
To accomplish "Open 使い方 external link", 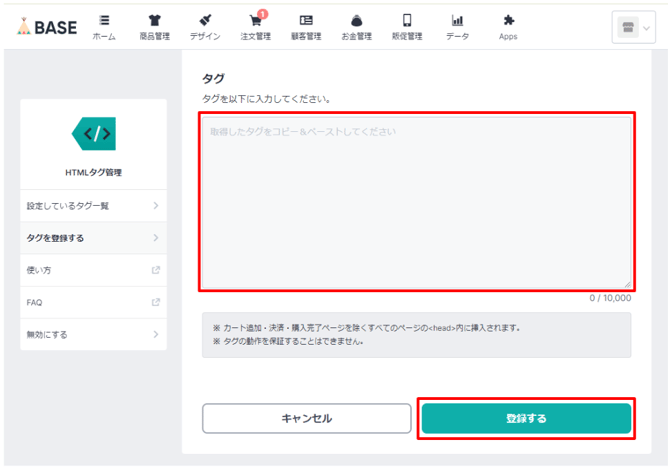I will [93, 270].
